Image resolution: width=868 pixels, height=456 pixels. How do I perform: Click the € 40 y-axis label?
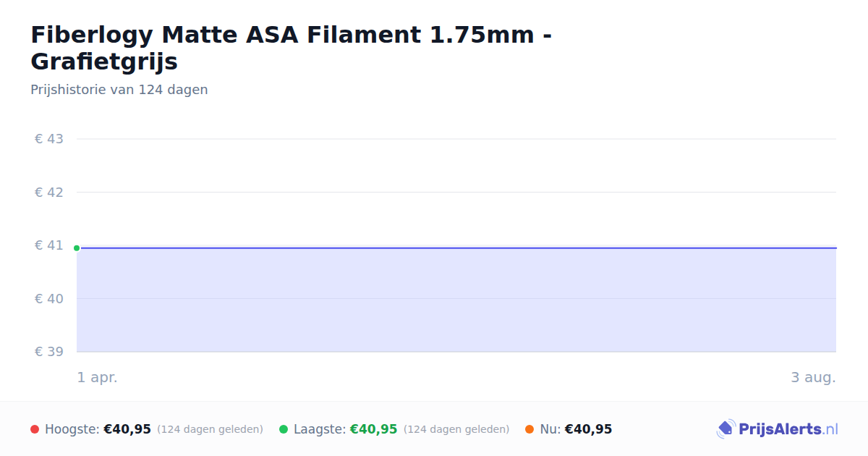(x=49, y=299)
